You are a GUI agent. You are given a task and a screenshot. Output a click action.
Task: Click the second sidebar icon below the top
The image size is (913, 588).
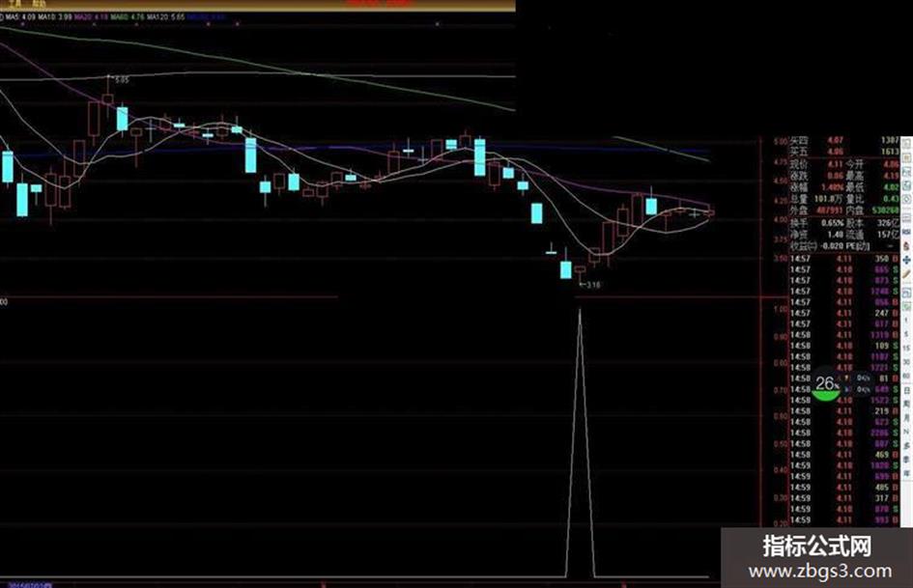click(x=906, y=157)
